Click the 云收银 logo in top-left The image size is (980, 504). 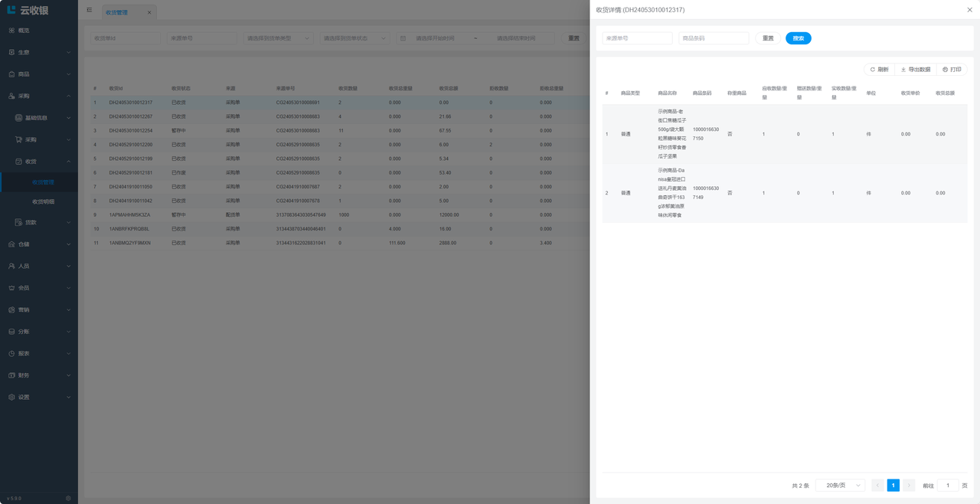tap(28, 10)
